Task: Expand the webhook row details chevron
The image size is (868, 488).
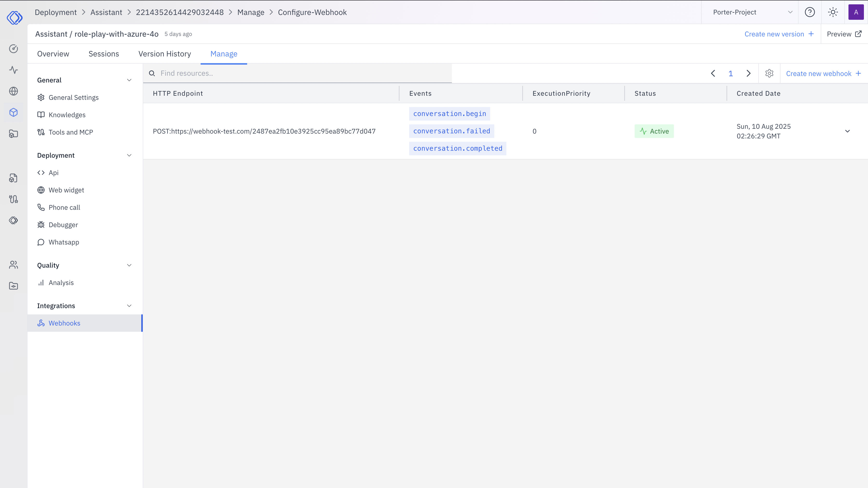Action: click(x=848, y=131)
